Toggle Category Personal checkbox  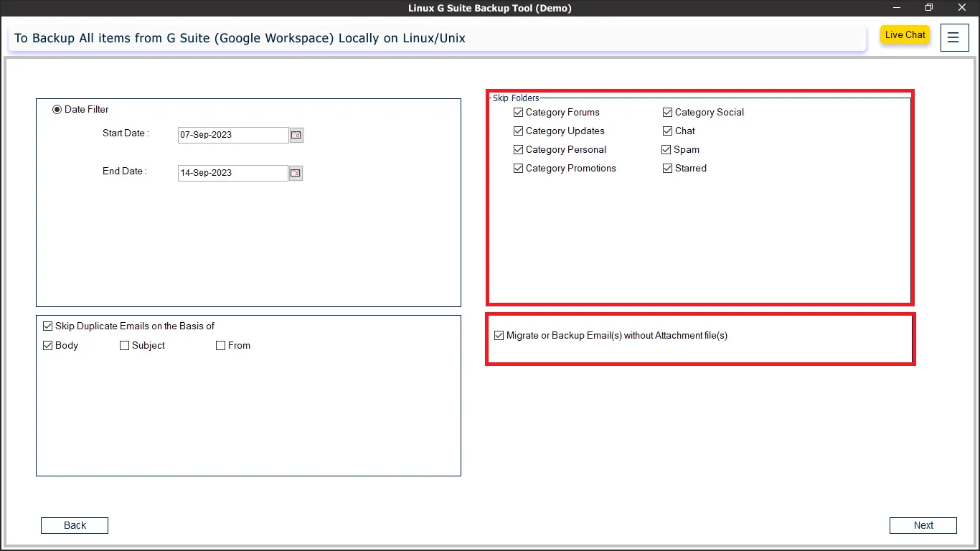pos(519,150)
